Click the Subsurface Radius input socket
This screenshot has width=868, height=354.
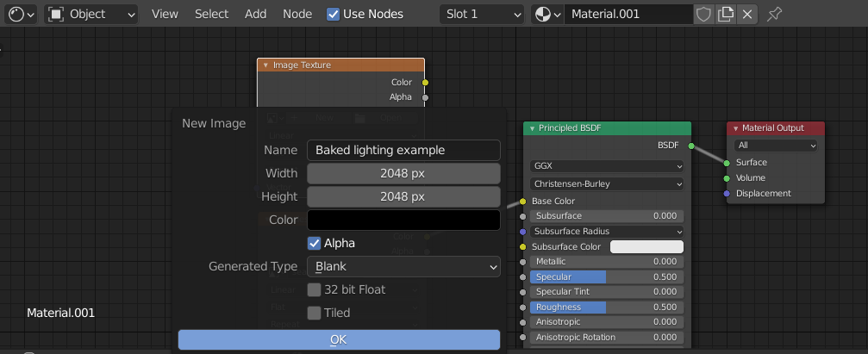tap(523, 231)
